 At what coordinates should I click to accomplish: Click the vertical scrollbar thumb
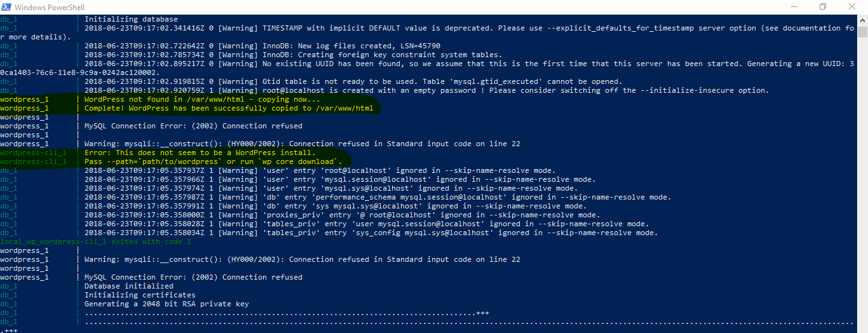(862, 33)
